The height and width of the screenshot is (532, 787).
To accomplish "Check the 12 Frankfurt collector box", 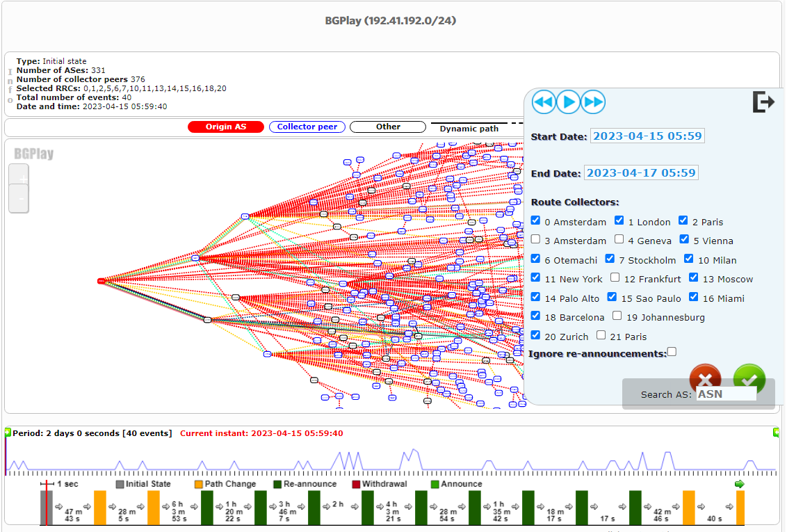I will pos(615,277).
